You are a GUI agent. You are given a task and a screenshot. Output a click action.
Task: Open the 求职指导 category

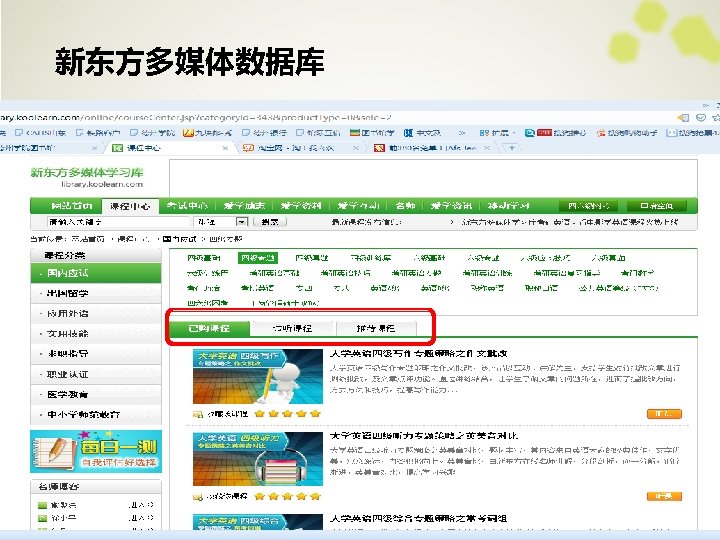(96, 354)
